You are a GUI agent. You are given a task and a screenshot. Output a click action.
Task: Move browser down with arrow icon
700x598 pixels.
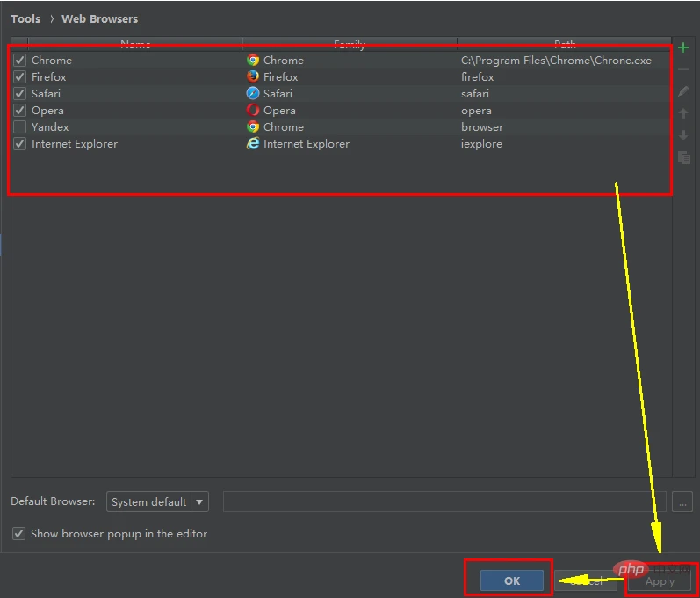(x=683, y=134)
